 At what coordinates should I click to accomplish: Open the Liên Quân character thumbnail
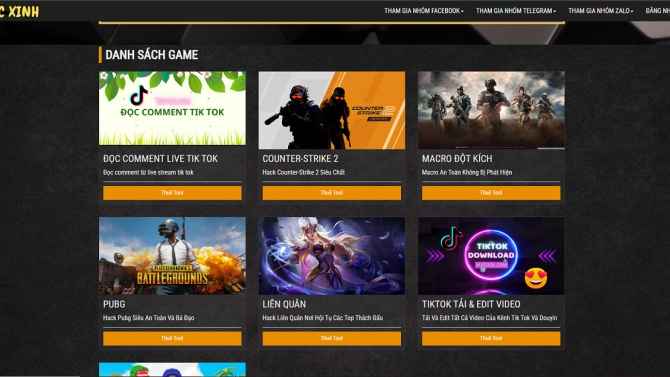click(332, 256)
